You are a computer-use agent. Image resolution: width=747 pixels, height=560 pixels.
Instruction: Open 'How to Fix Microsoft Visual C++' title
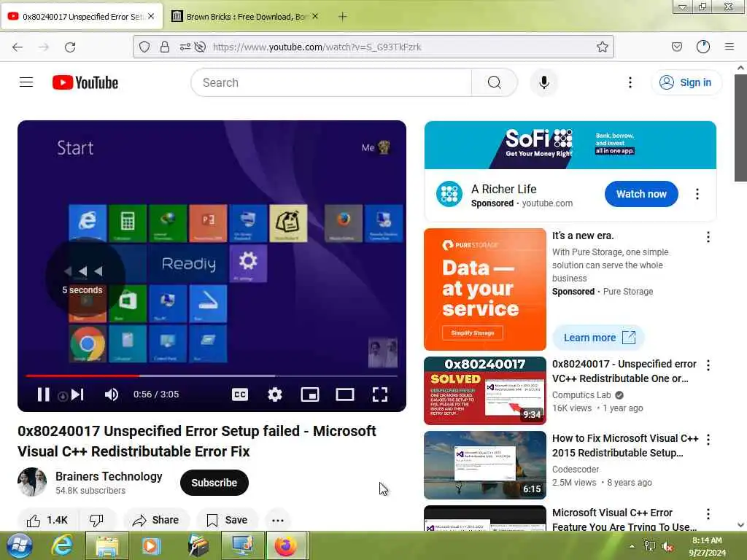click(x=625, y=446)
